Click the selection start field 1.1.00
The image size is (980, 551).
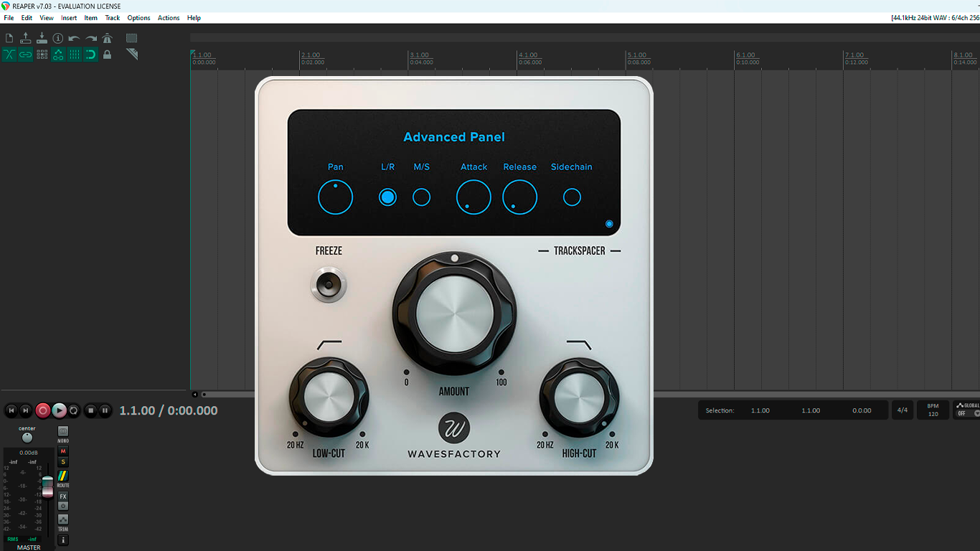click(760, 410)
